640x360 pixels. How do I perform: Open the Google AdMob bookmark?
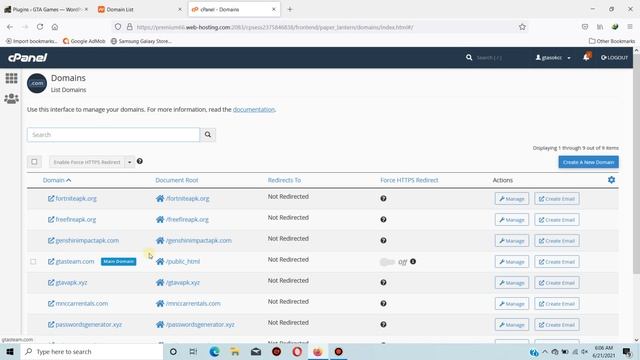point(84,41)
